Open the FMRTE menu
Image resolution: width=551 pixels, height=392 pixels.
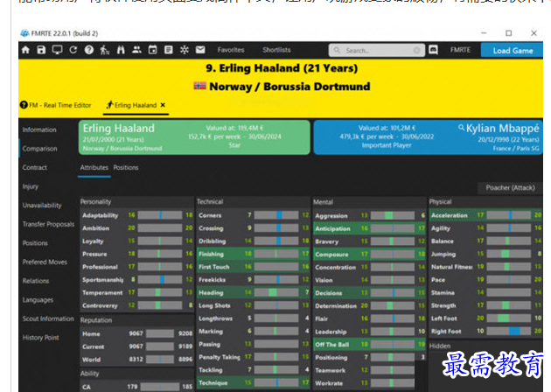pyautogui.click(x=460, y=50)
